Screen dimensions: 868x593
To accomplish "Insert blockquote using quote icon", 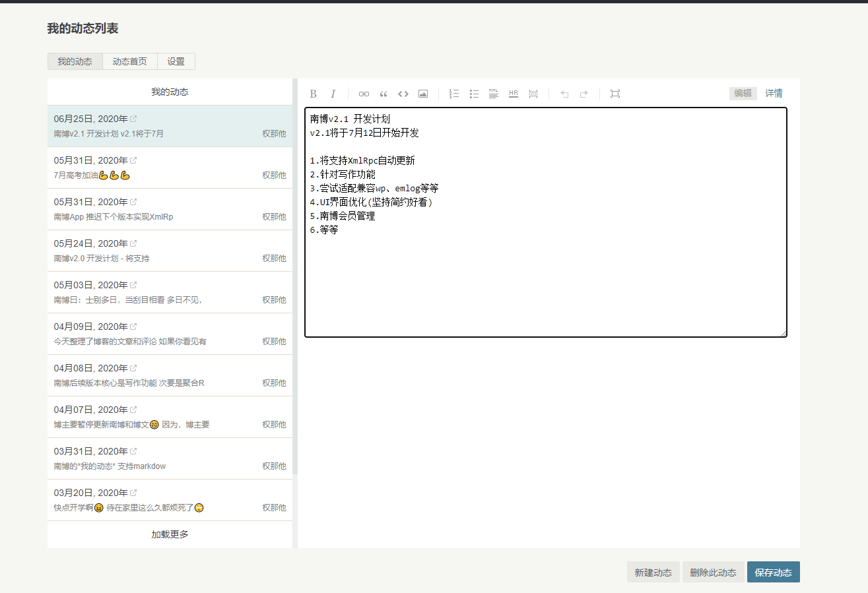I will pos(384,94).
